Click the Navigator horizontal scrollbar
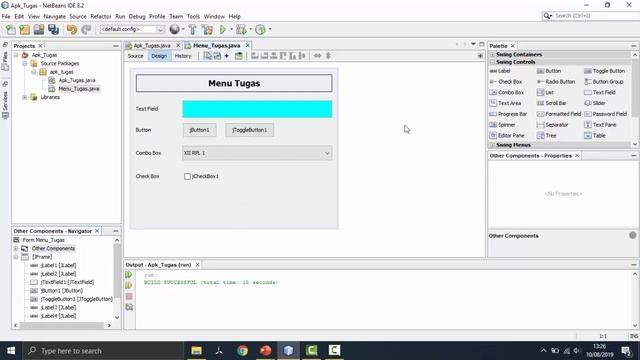 (62, 326)
